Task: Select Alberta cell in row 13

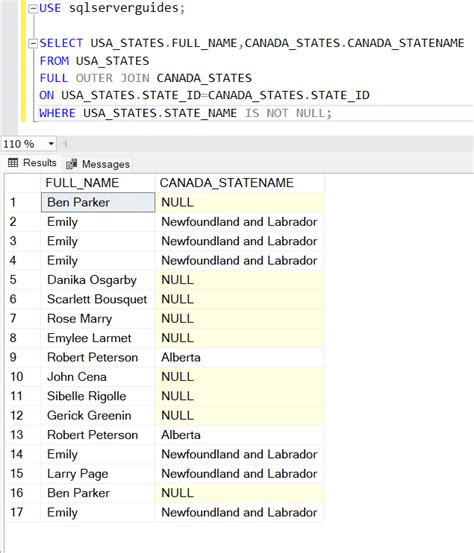Action: coord(239,435)
